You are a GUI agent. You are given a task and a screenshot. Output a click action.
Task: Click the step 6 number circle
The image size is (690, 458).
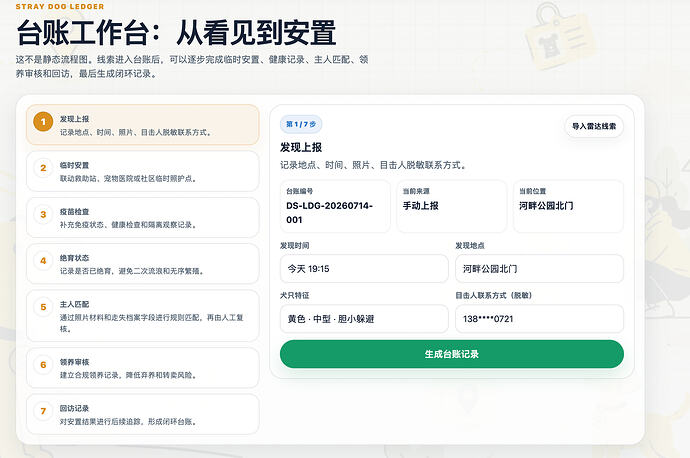point(43,365)
